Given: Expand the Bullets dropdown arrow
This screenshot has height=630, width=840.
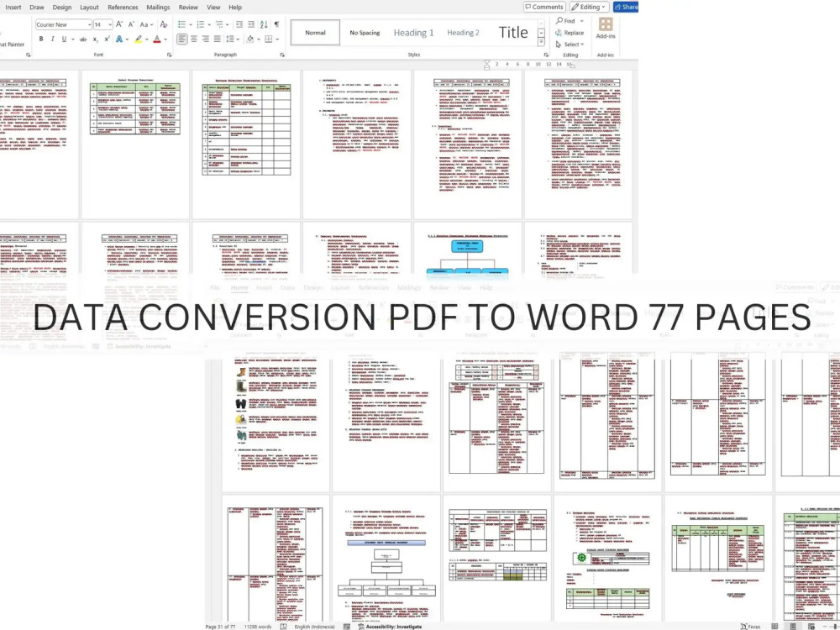Looking at the screenshot, I should [190, 24].
